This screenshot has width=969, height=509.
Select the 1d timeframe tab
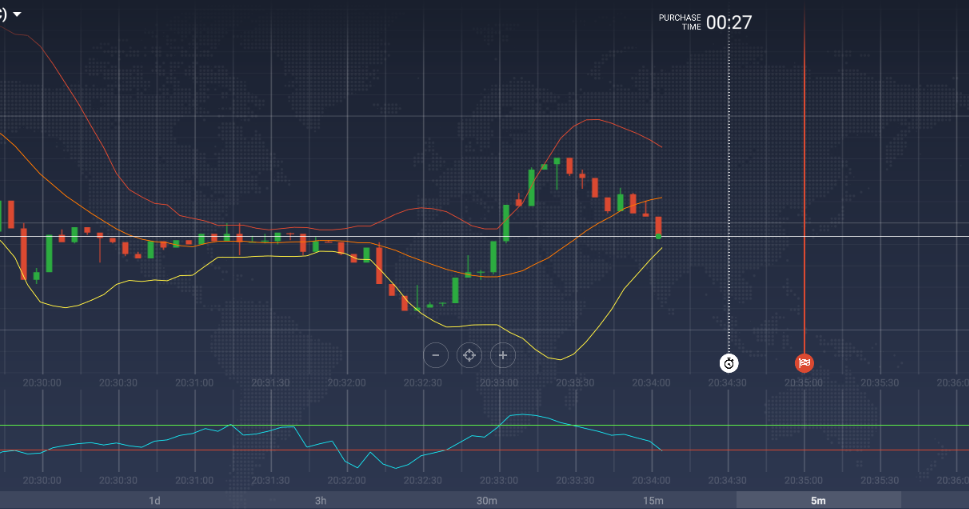click(154, 500)
